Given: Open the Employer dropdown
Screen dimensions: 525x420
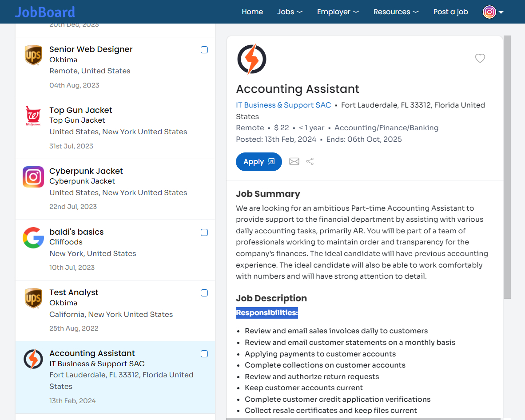Looking at the screenshot, I should point(338,12).
